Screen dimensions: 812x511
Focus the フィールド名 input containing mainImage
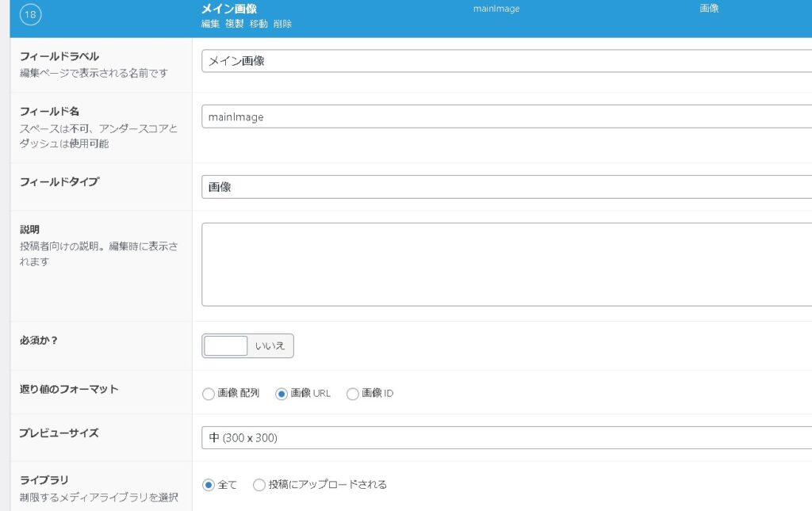tap(506, 116)
